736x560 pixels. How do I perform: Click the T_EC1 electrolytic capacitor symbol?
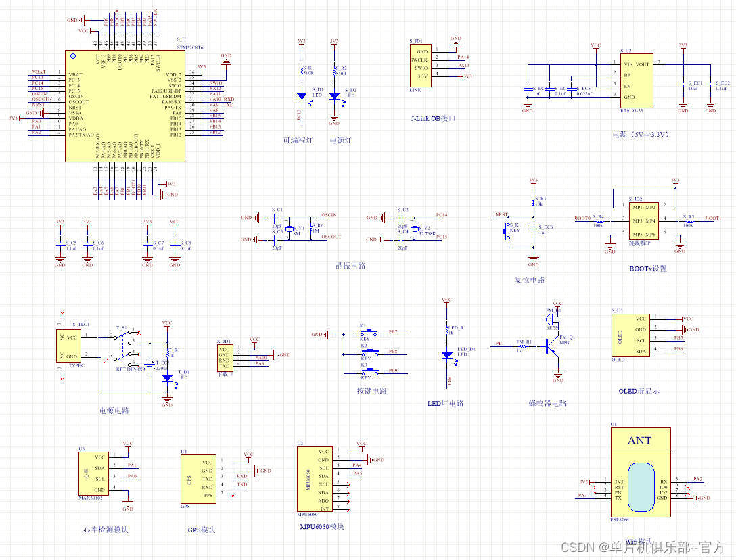(149, 365)
